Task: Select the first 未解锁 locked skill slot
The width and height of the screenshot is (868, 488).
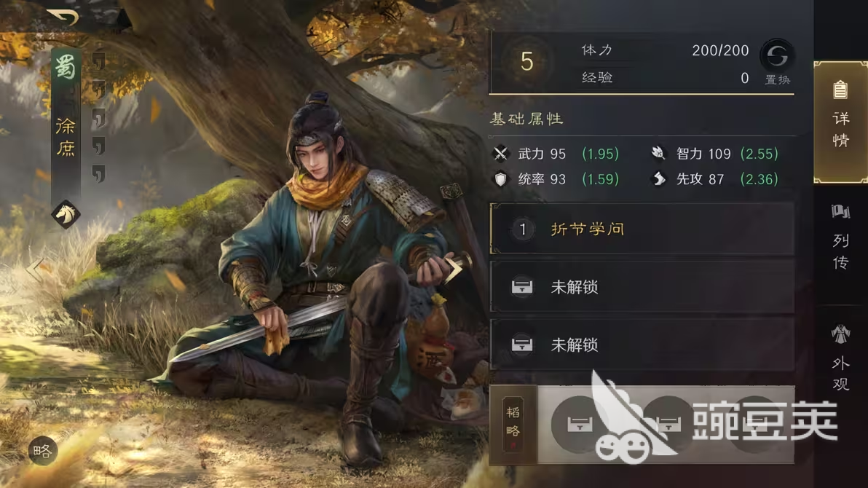Action: tap(642, 287)
